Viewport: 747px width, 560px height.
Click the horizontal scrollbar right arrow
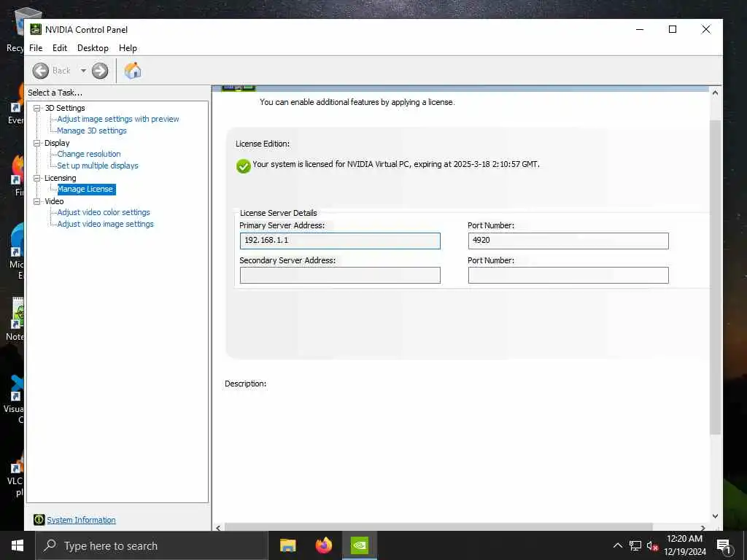[x=703, y=527]
